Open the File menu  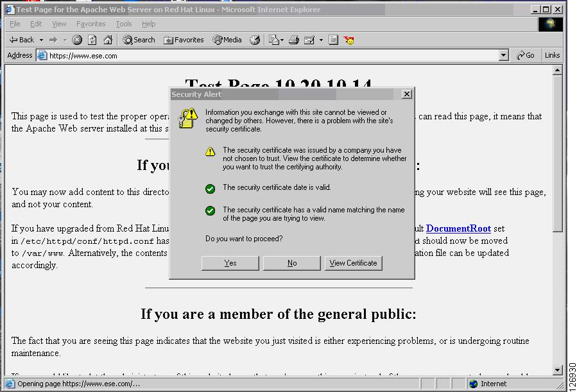15,24
